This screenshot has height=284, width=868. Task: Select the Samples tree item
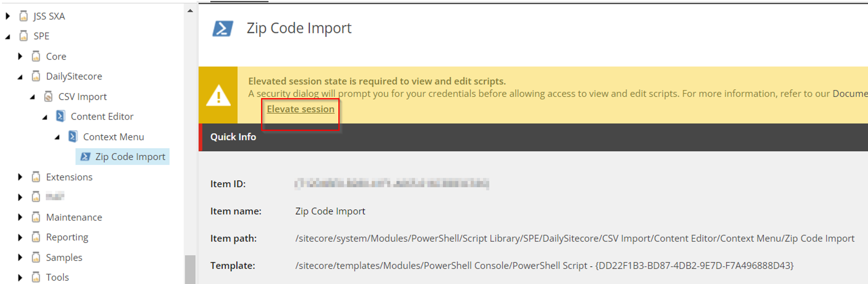pyautogui.click(x=64, y=257)
